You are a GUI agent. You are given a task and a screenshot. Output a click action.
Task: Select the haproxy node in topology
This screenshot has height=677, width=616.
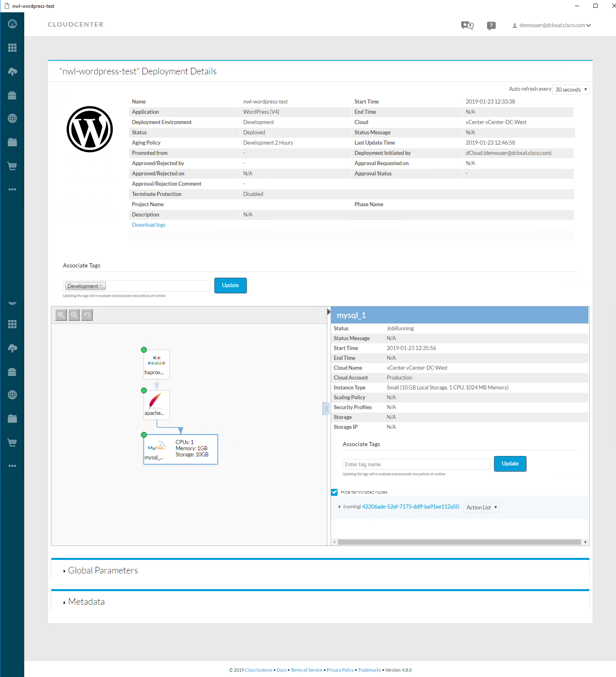pyautogui.click(x=156, y=364)
